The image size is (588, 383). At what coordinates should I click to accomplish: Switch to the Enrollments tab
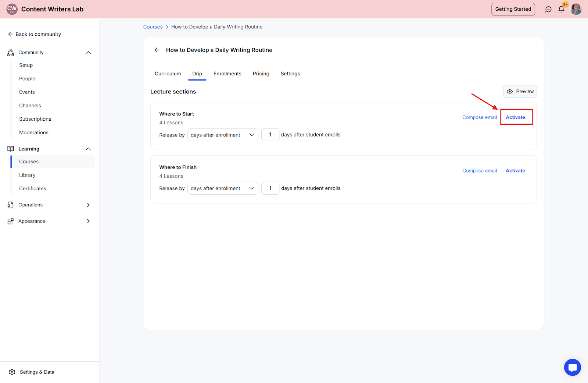pos(227,74)
